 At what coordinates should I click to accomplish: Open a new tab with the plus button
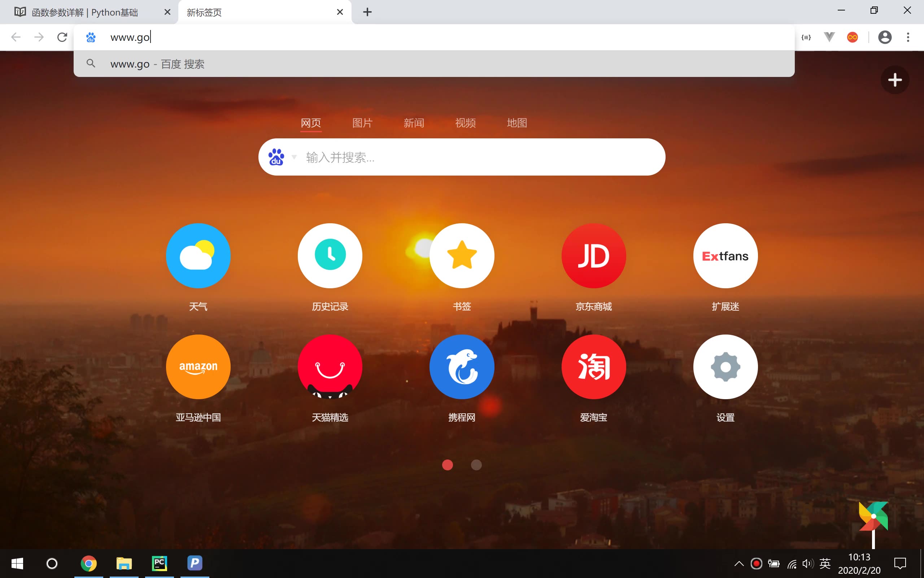coord(367,12)
